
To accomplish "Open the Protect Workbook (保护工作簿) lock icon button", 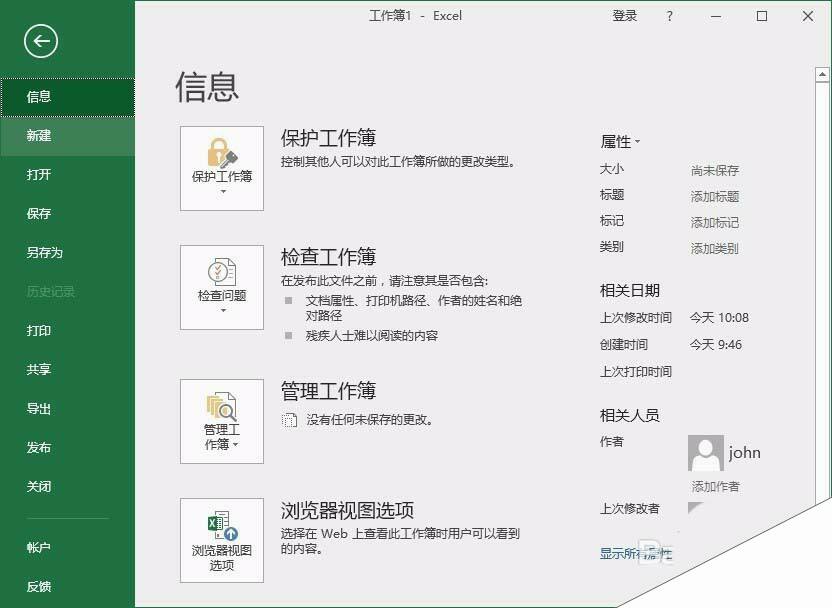I will [x=222, y=168].
